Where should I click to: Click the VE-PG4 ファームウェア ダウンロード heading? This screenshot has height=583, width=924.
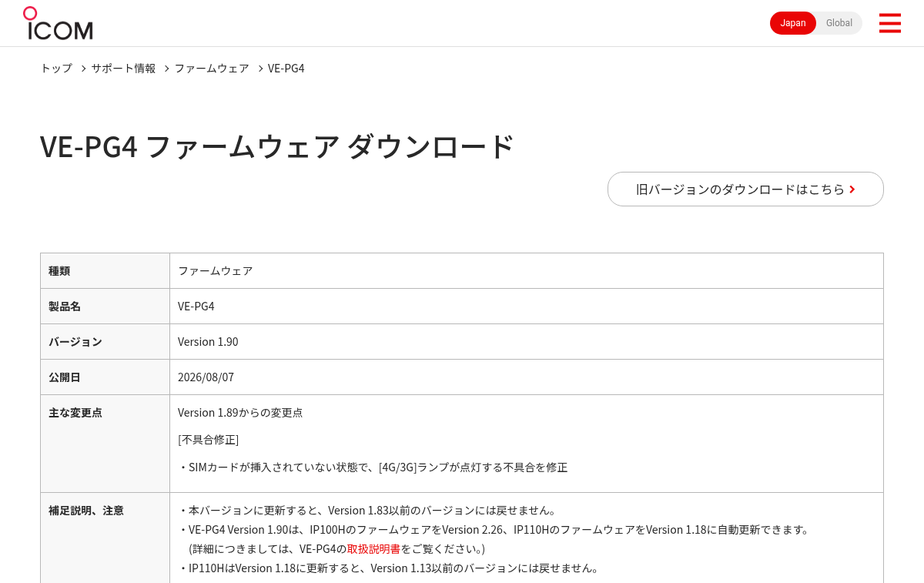click(277, 146)
